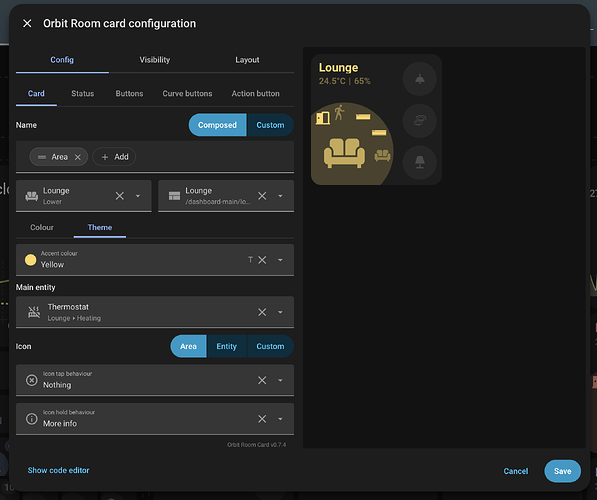Set icon source to Custom
Image resolution: width=597 pixels, height=500 pixels.
pos(270,346)
